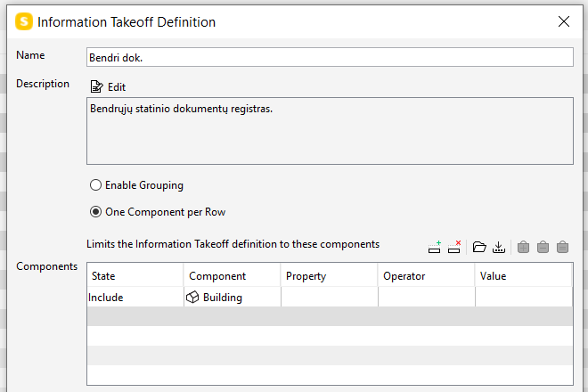Click the yellow Solibri app icon
This screenshot has width=588, height=392.
pyautogui.click(x=24, y=21)
